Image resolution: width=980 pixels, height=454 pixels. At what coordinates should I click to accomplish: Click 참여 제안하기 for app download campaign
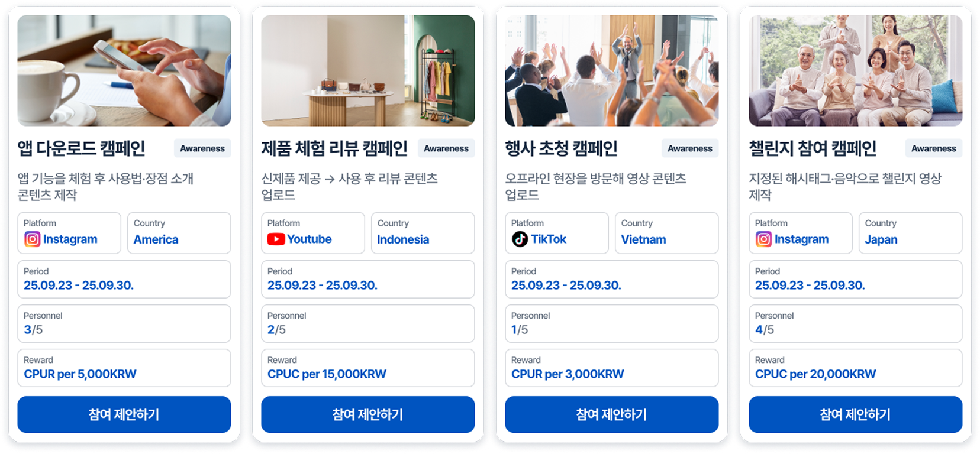(x=124, y=414)
